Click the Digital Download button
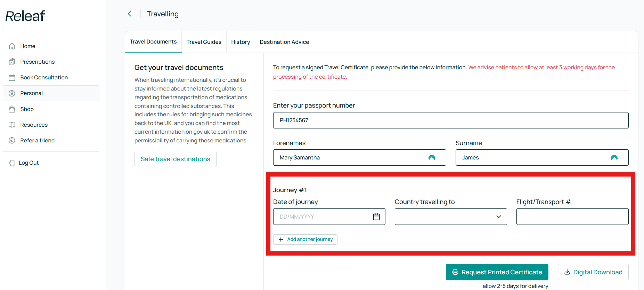The width and height of the screenshot is (644, 290). [x=593, y=272]
